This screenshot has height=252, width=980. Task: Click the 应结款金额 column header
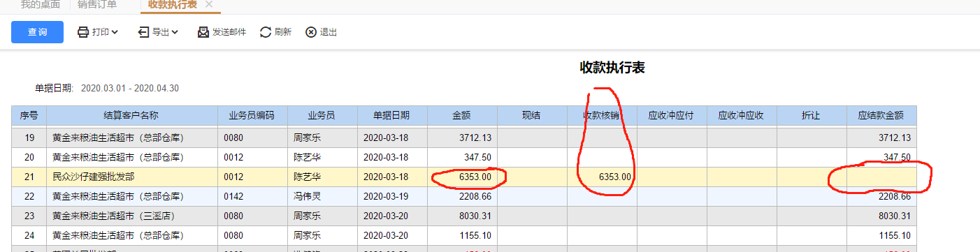pos(881,116)
